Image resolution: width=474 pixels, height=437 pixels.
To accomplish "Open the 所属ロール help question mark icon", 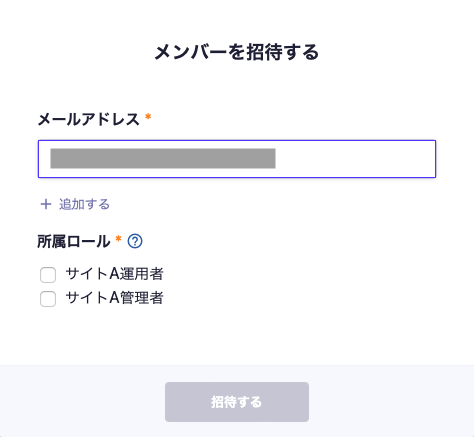I will pos(135,241).
